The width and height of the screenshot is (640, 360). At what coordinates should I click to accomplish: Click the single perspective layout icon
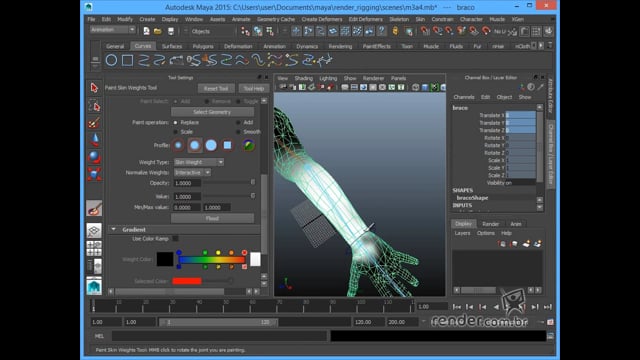[x=94, y=231]
